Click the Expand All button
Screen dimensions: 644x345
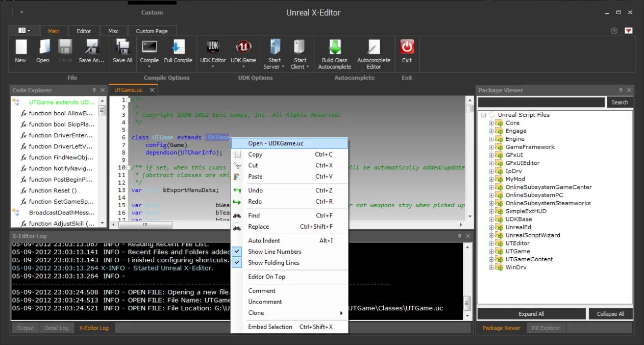point(531,314)
